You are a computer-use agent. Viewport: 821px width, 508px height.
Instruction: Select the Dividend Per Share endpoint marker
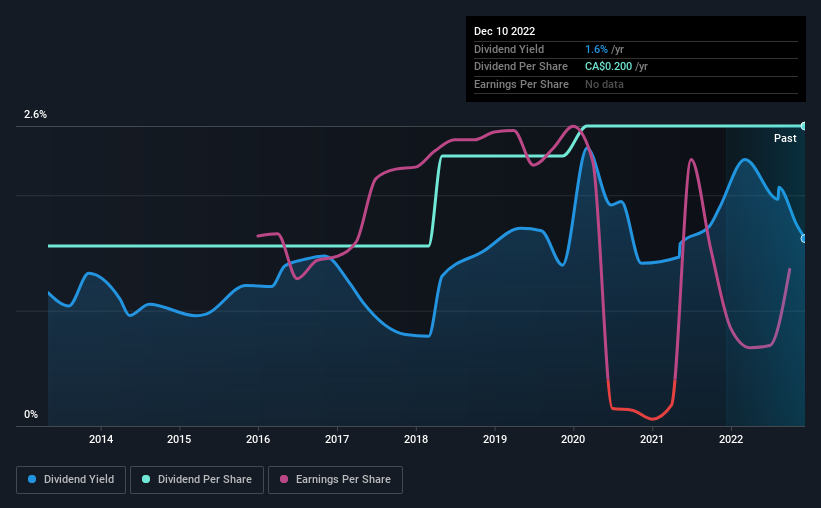tap(804, 126)
